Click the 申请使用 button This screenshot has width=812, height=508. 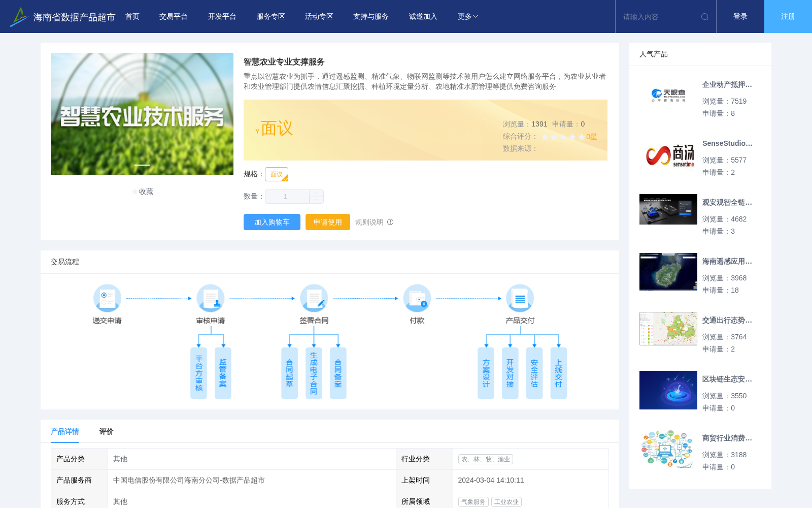pos(328,222)
